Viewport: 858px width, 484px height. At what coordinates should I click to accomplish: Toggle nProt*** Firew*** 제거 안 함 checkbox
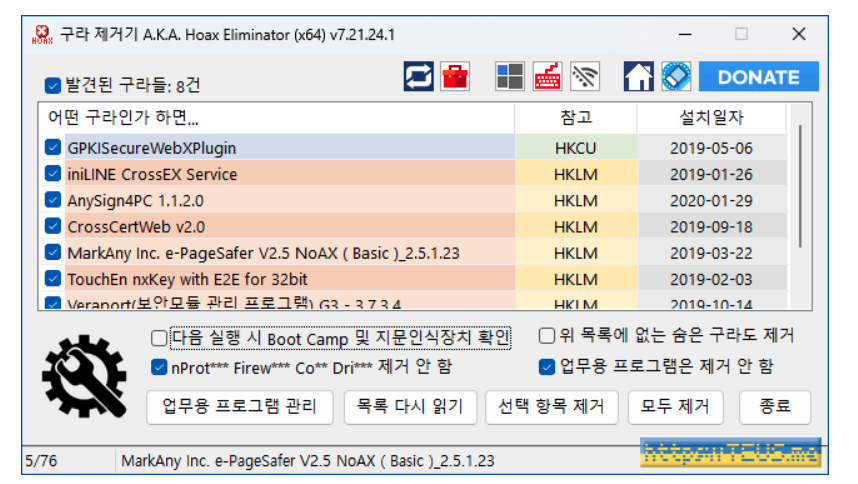coord(159,367)
